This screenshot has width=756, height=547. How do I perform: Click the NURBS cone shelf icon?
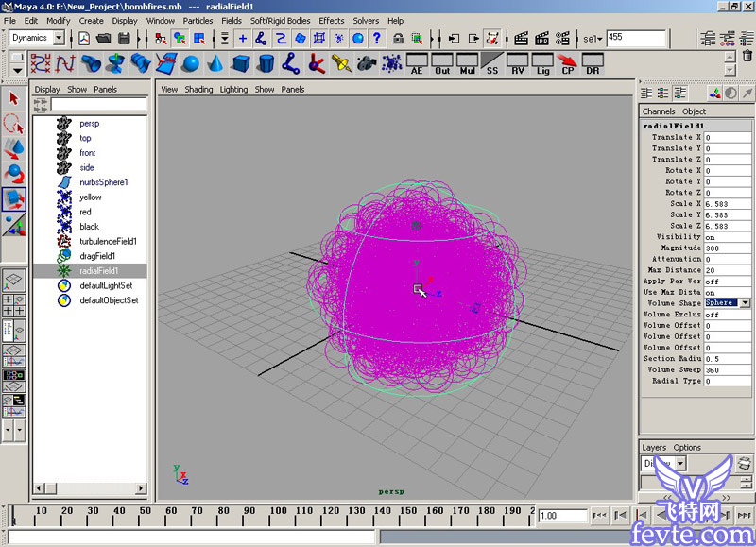coord(216,63)
